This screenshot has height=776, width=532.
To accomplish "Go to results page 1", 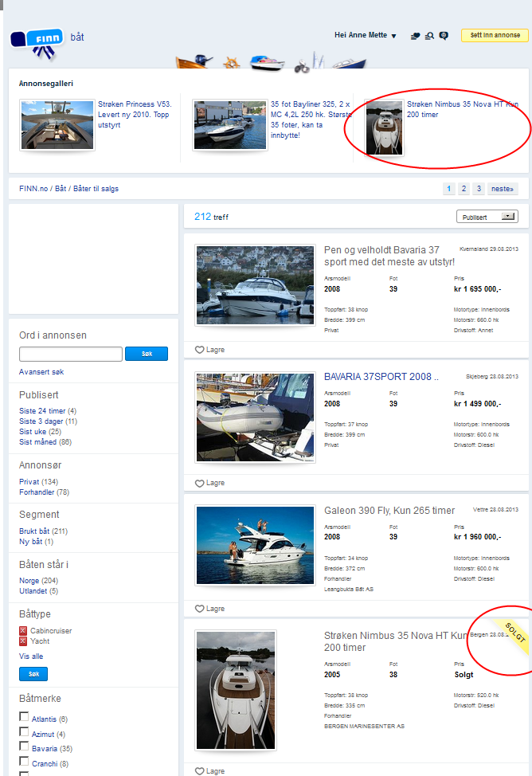I will click(x=449, y=189).
